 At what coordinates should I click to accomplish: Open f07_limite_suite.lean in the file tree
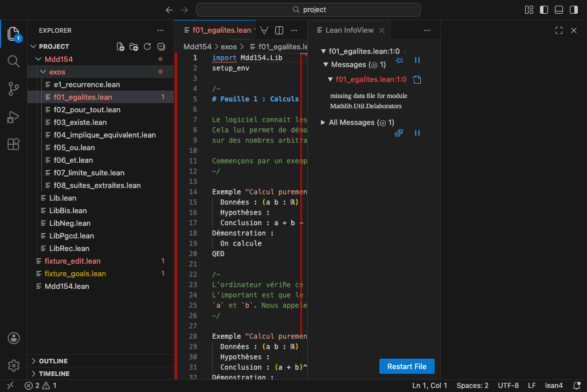[89, 173]
